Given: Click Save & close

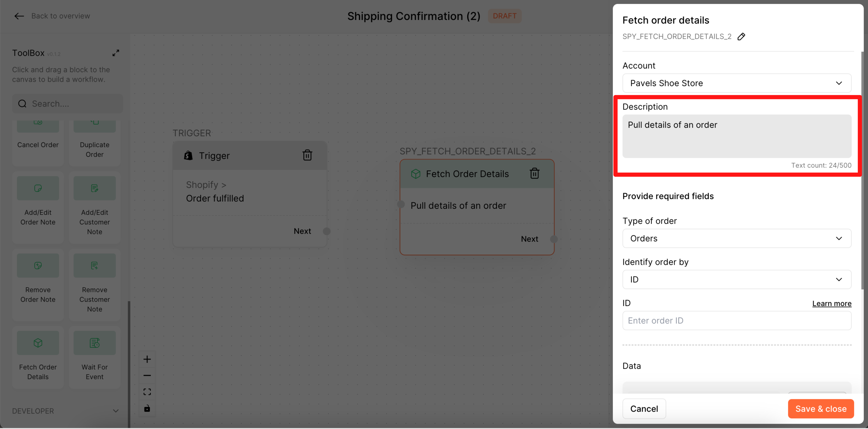Looking at the screenshot, I should [x=821, y=409].
